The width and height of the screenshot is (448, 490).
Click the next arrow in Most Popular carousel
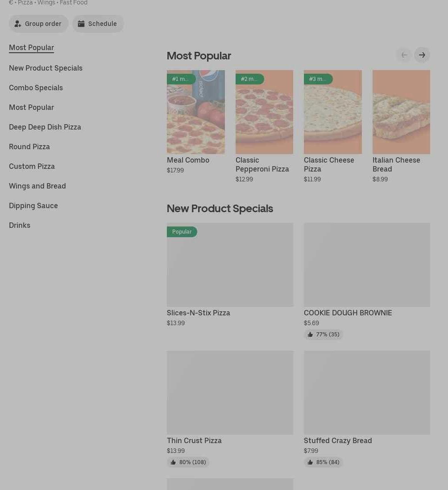[422, 55]
